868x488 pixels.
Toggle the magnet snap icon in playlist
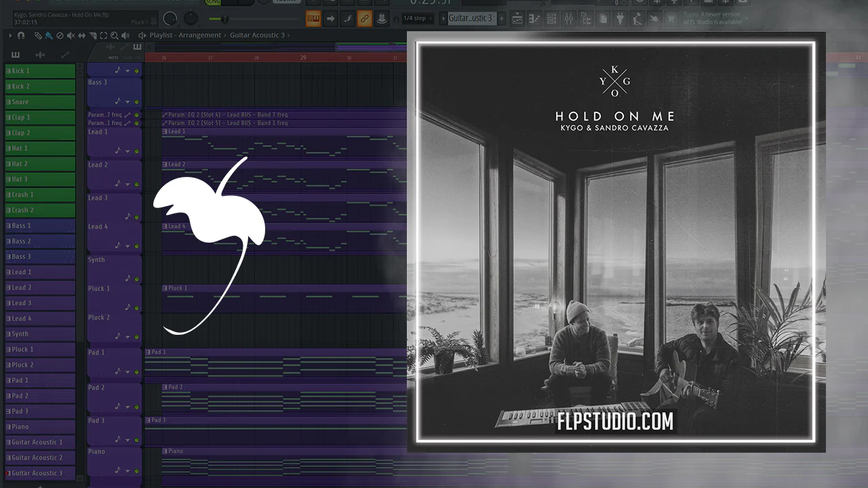pos(21,35)
